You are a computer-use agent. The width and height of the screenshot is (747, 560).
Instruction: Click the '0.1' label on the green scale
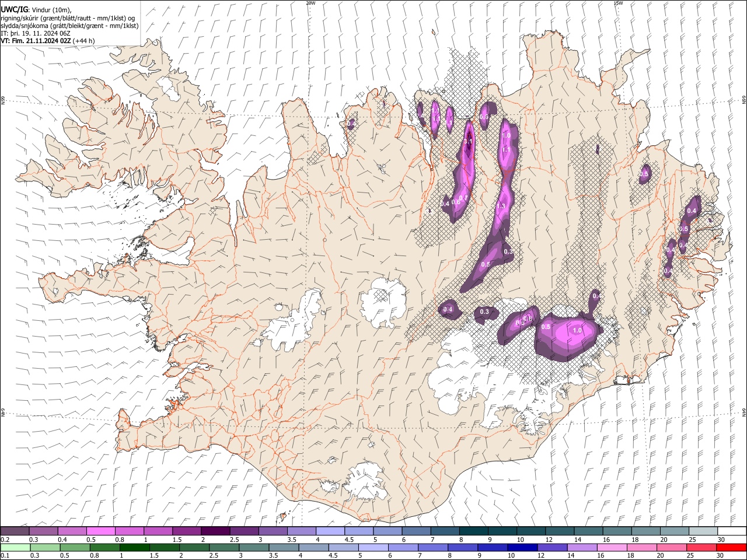[5, 556]
